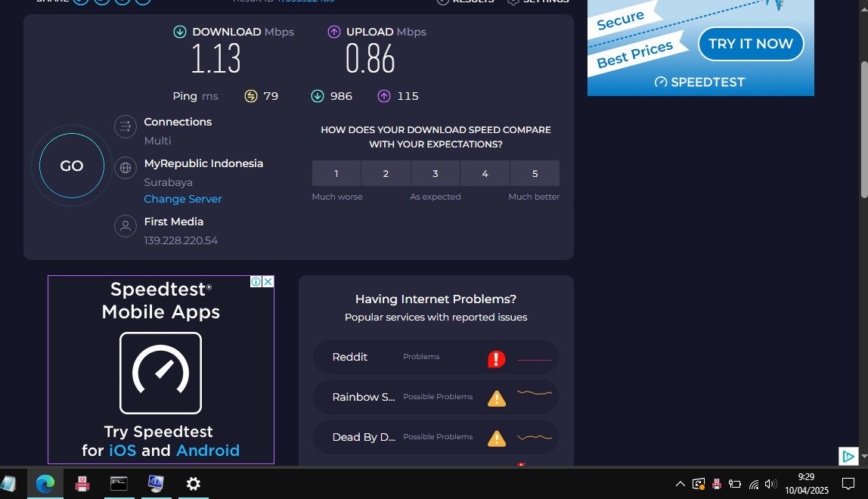Click the GO button to start test

pos(71,166)
